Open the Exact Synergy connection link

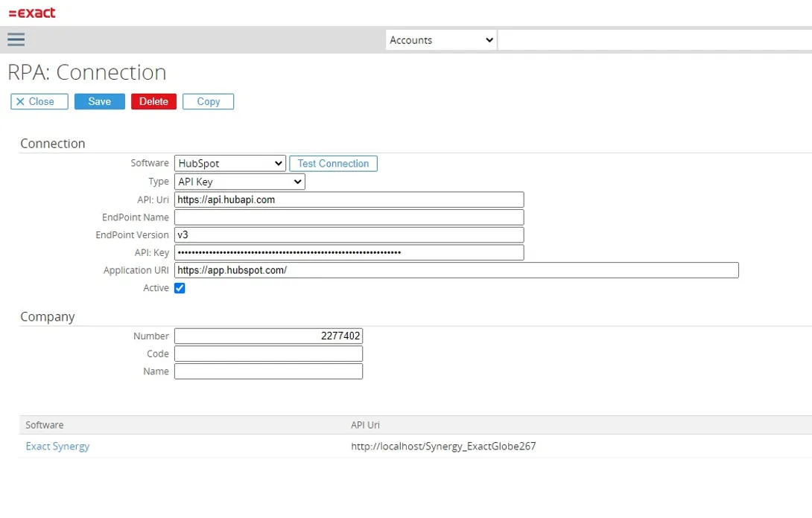(57, 446)
